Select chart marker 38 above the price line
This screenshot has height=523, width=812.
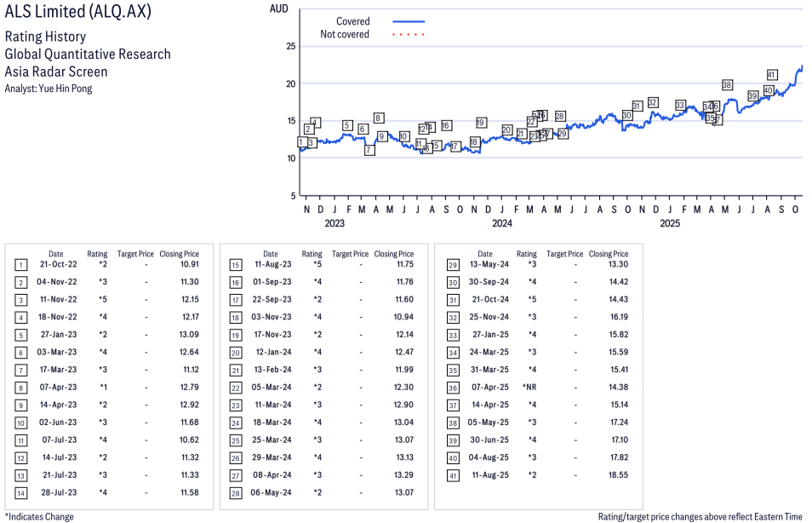click(x=727, y=85)
